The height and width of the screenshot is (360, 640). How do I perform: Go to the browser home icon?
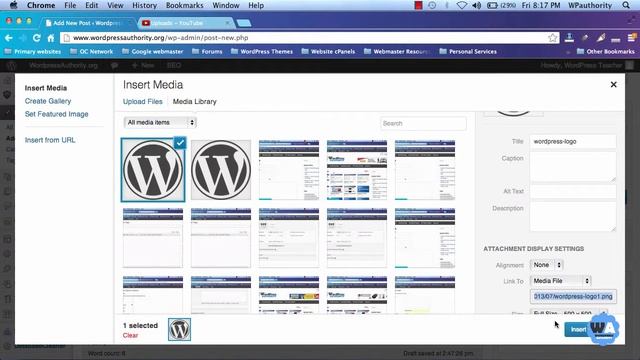[x=51, y=38]
